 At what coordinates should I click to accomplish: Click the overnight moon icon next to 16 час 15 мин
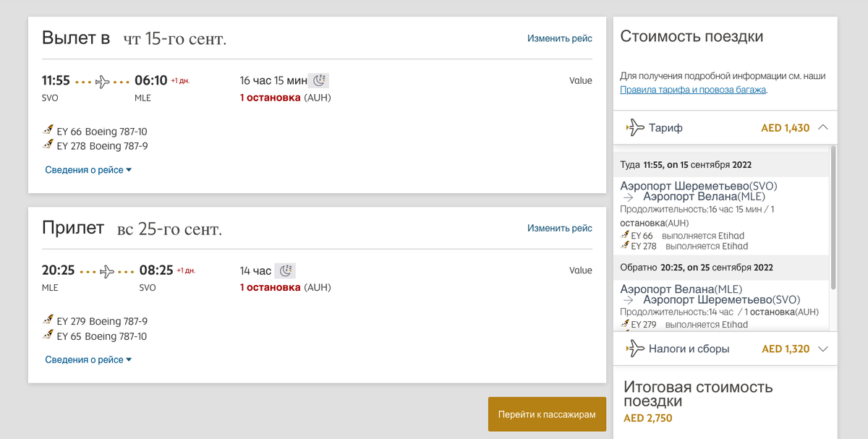pos(319,81)
